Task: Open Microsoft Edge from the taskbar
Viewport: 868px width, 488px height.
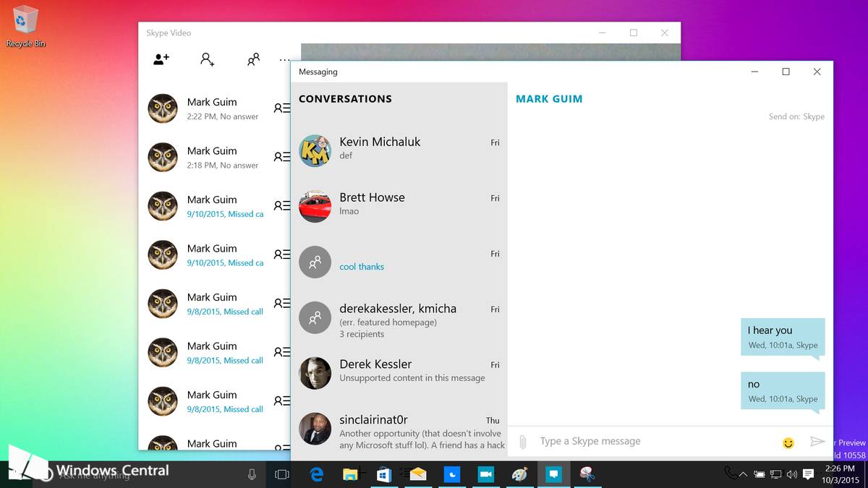Action: 317,475
